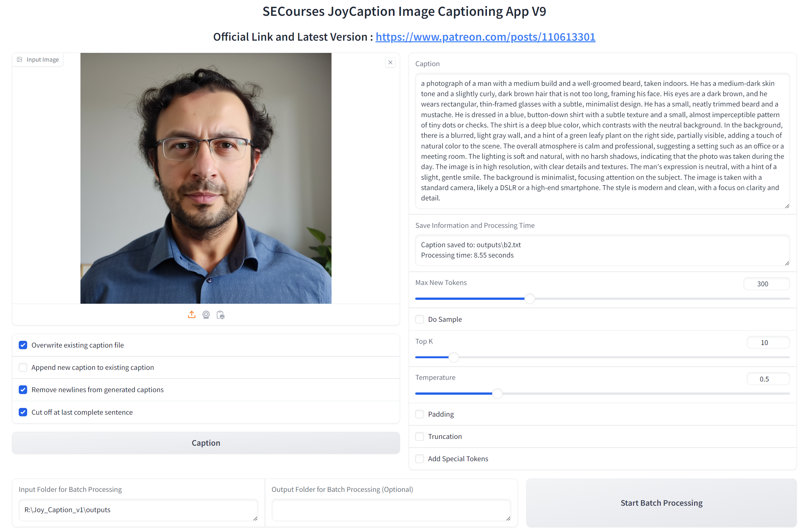Image resolution: width=812 pixels, height=528 pixels.
Task: Open the Patreon official link
Action: pos(485,37)
